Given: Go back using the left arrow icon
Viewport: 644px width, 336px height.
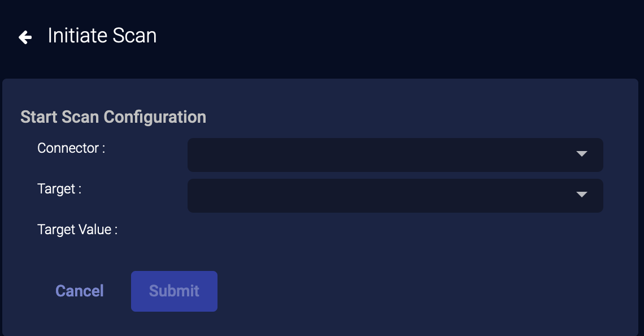Looking at the screenshot, I should 25,37.
